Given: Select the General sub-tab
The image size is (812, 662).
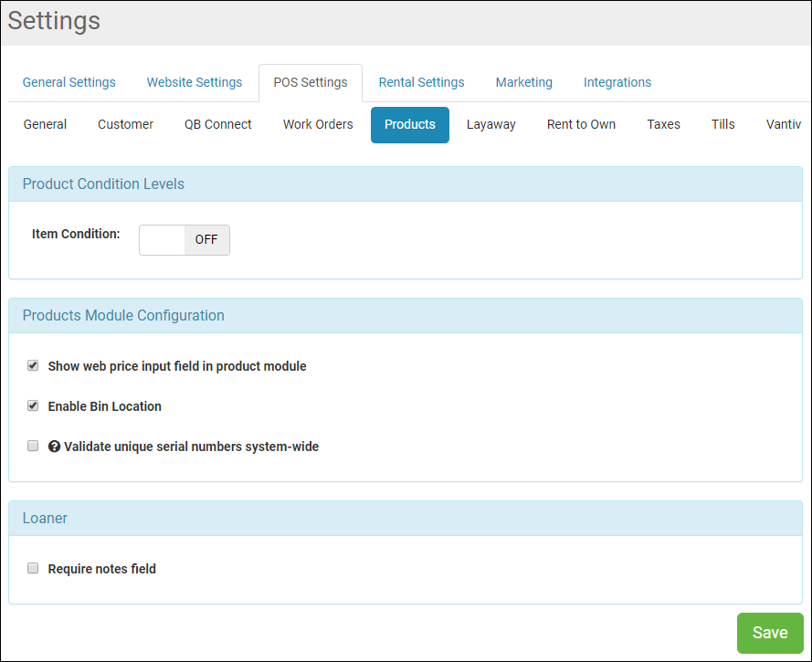Looking at the screenshot, I should [x=45, y=124].
